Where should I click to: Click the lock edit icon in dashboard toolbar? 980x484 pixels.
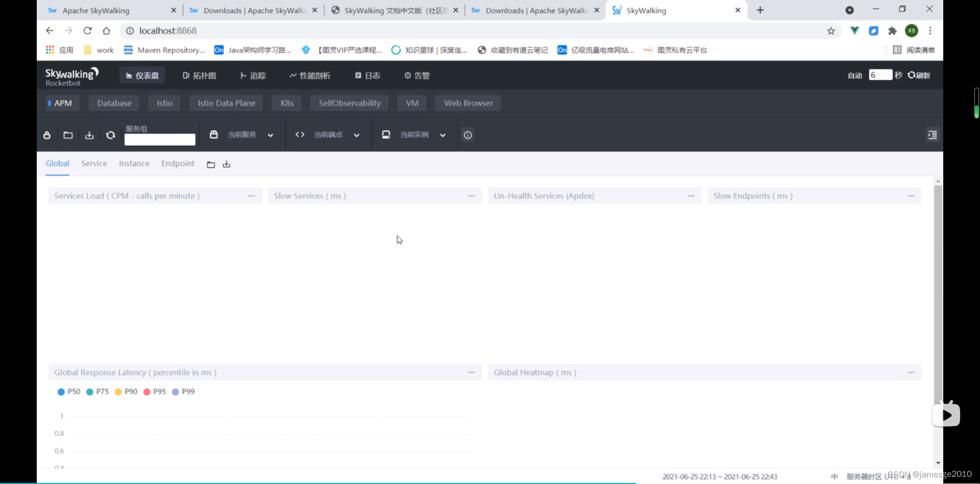point(47,135)
